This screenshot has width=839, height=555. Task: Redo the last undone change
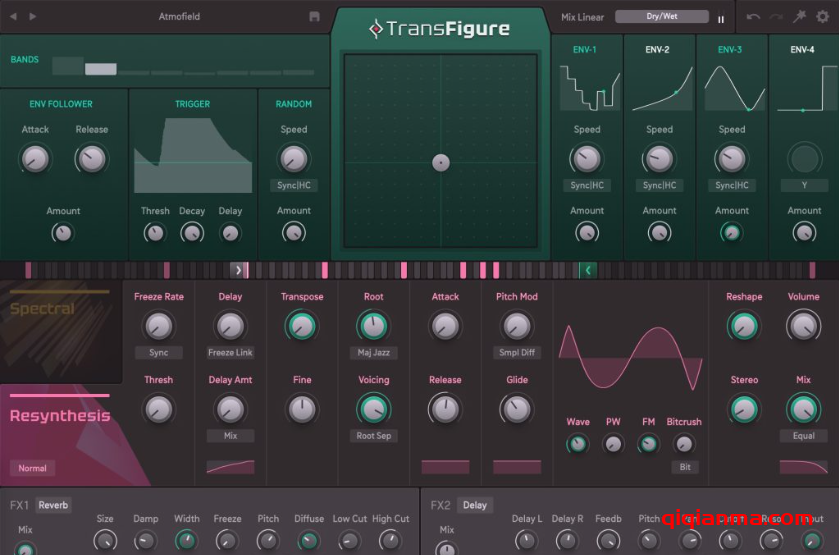pos(776,17)
